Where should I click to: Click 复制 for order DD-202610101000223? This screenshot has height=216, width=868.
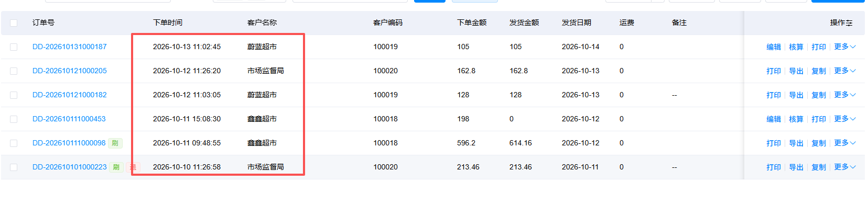coord(819,167)
